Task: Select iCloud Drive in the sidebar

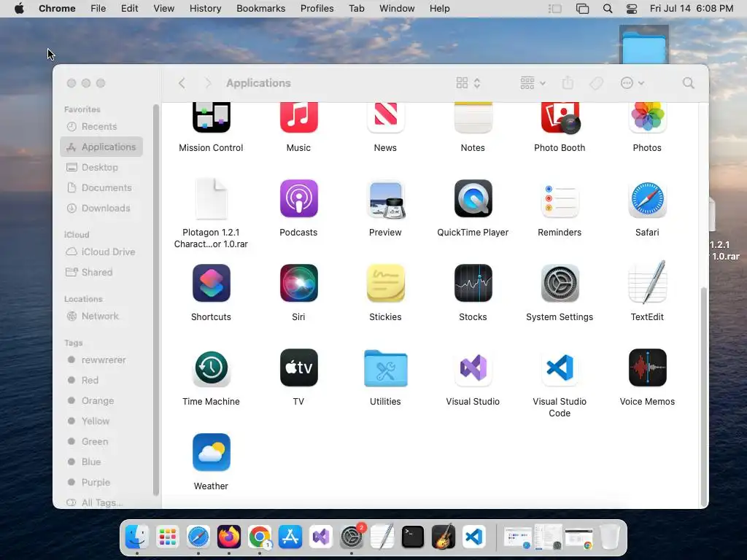Action: tap(101, 252)
